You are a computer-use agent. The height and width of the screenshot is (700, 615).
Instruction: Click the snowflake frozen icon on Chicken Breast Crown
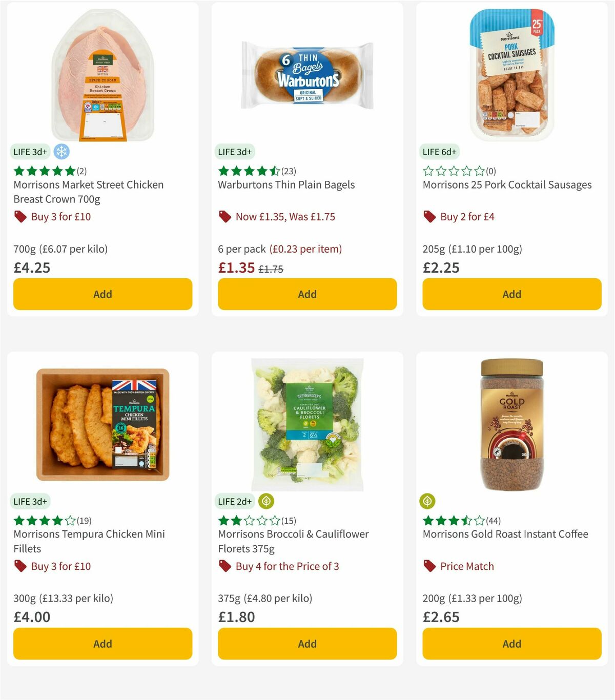(x=61, y=152)
